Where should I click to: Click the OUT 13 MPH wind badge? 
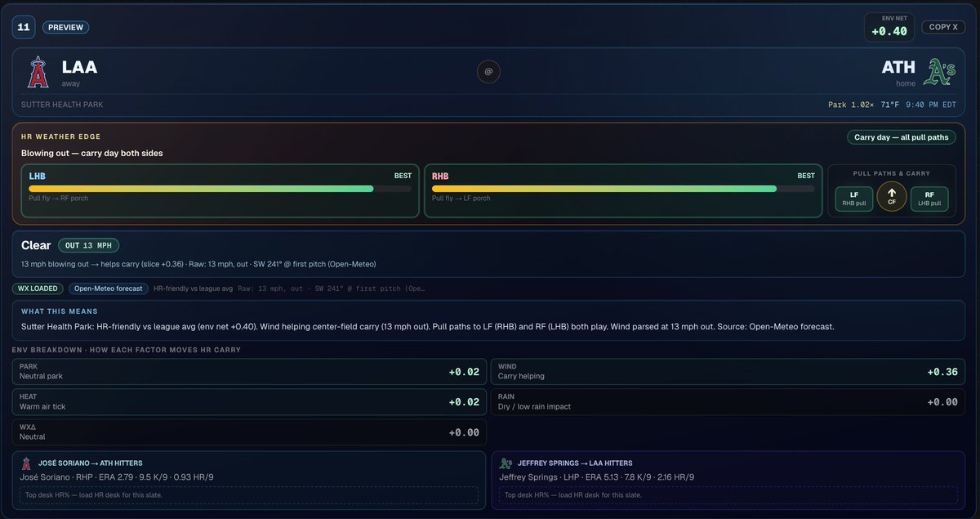(x=89, y=245)
